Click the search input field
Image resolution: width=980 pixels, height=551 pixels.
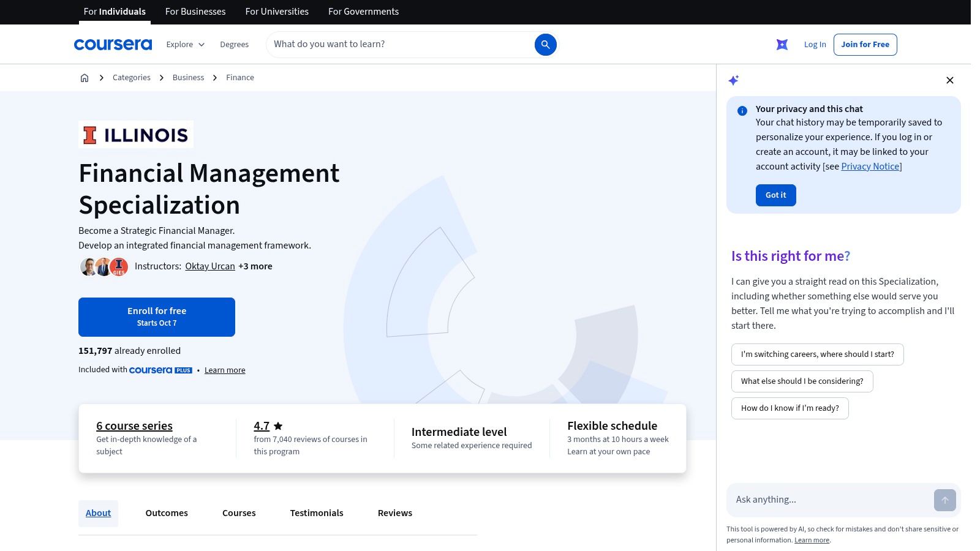coord(401,45)
